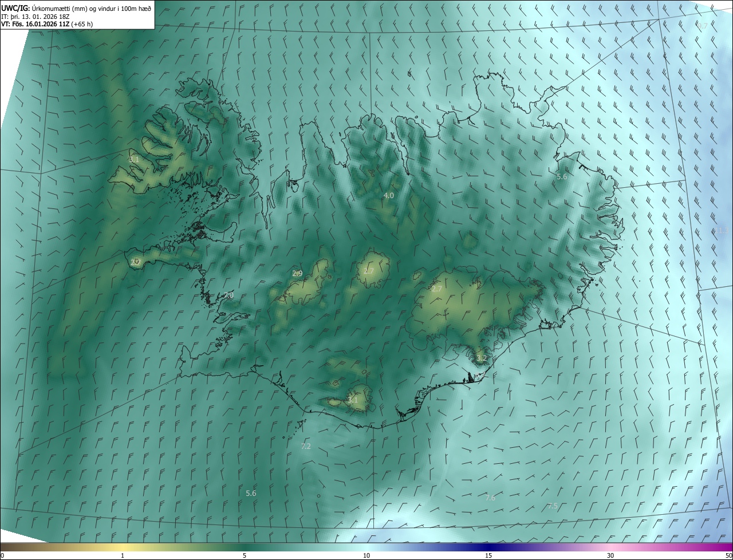Image resolution: width=733 pixels, height=560 pixels.
Task: Click the 'VT: Fös. 16.01.2026 11Z (+65 h)' line
Action: pos(47,24)
